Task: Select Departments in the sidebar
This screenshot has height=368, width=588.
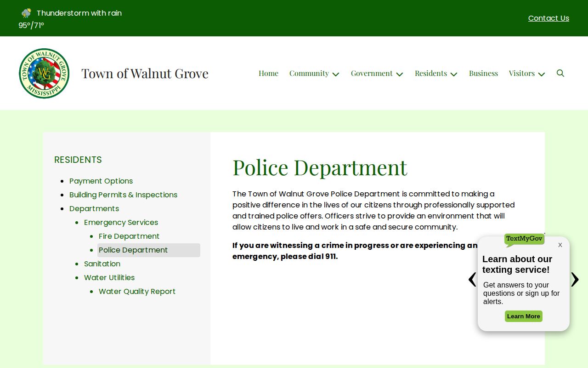Action: pos(94,208)
